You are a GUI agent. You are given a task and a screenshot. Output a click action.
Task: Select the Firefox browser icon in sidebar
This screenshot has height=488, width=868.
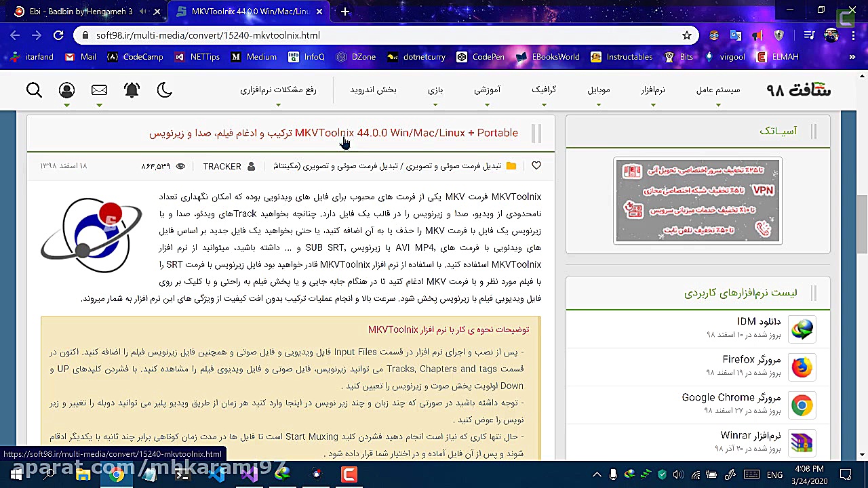tap(802, 367)
